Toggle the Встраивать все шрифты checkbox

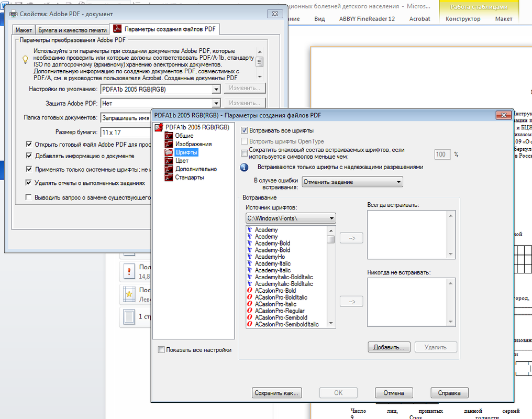pos(244,130)
